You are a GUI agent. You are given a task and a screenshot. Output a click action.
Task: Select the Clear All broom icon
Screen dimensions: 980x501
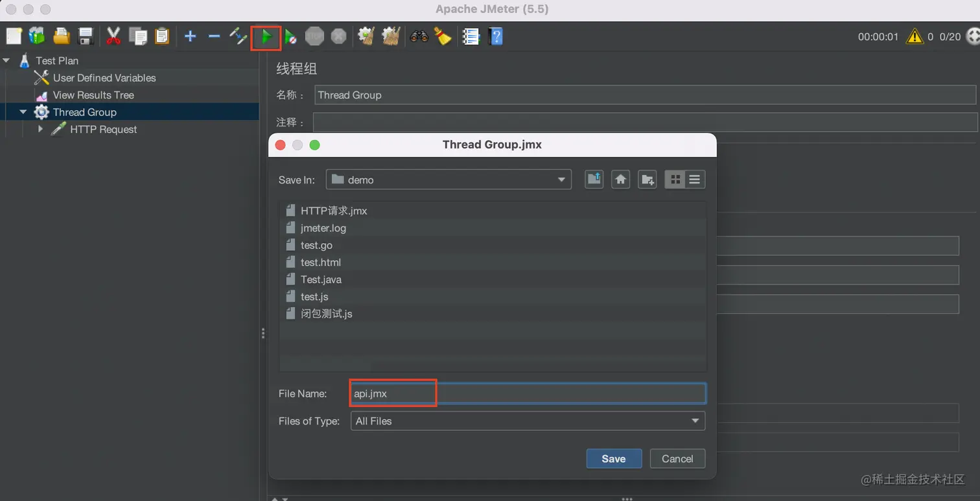pos(390,36)
